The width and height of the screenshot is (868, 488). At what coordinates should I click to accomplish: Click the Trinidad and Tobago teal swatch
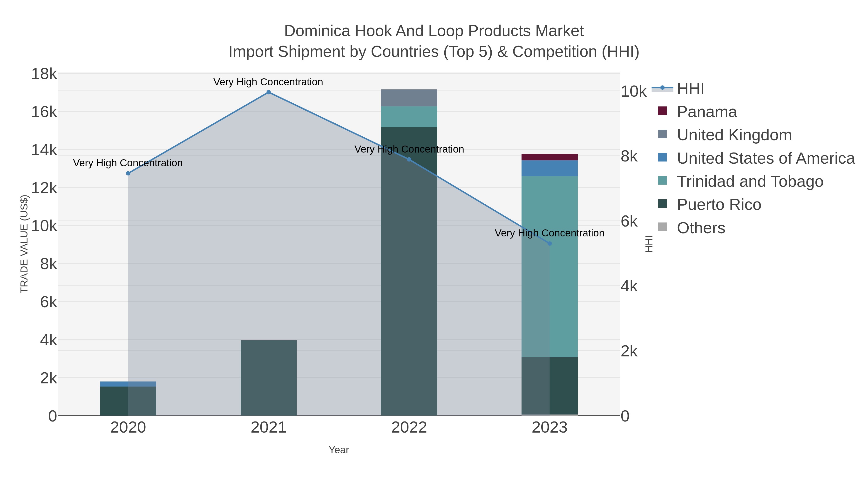[x=663, y=180]
